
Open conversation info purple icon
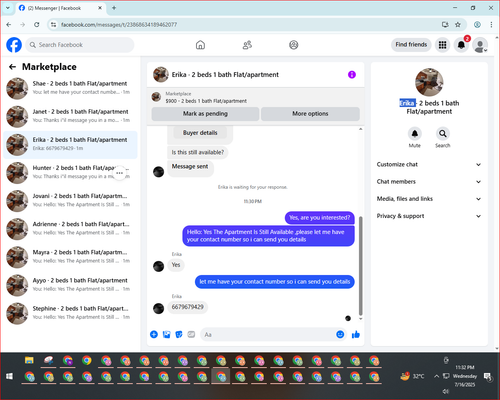tap(352, 75)
